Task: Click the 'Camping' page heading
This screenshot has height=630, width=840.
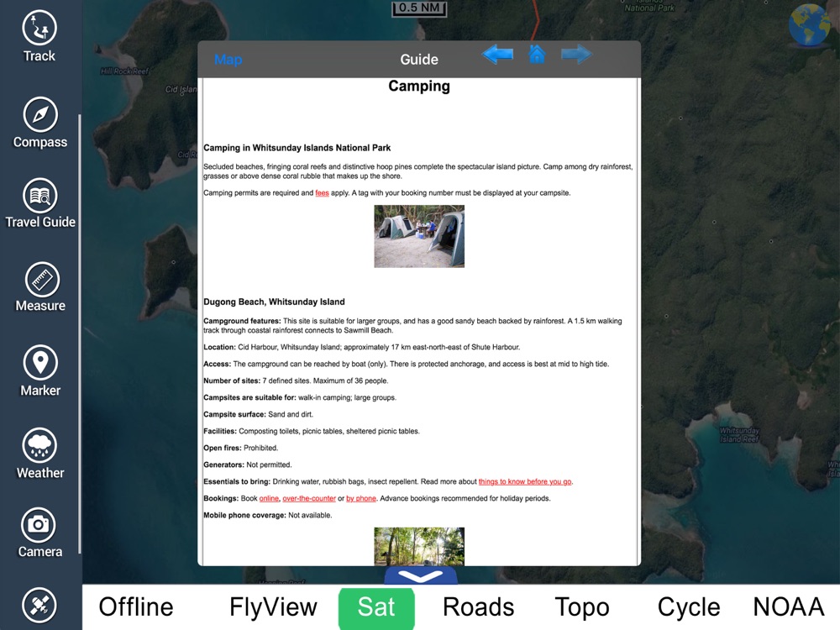Action: click(419, 86)
